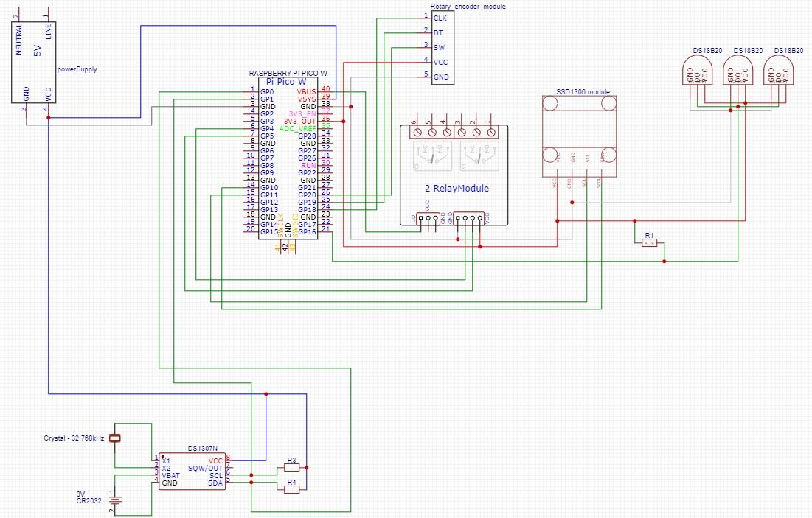Click the "powerSupply" label
Image resolution: width=812 pixels, height=518 pixels.
coord(77,69)
